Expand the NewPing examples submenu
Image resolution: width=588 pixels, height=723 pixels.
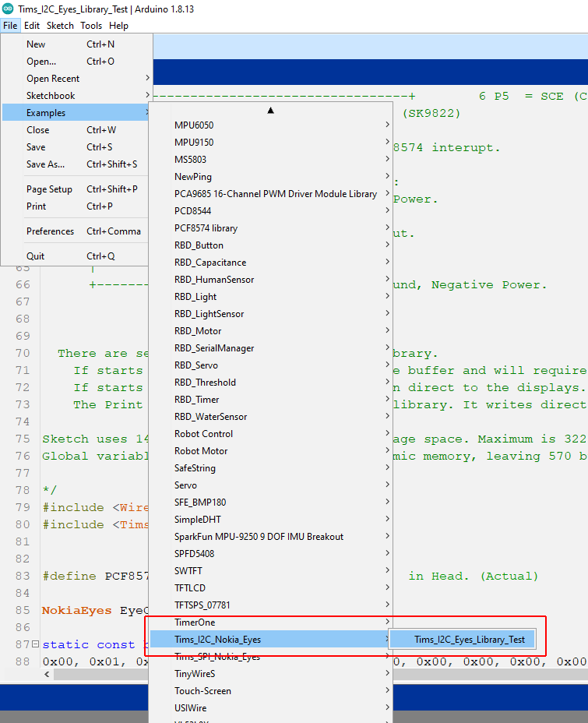pyautogui.click(x=270, y=177)
